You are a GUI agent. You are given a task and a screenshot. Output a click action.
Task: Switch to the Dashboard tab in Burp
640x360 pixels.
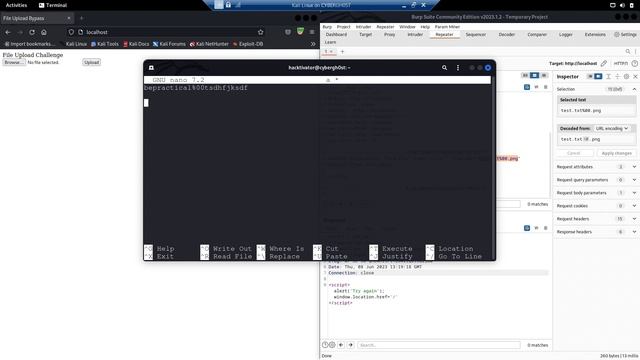tap(336, 35)
